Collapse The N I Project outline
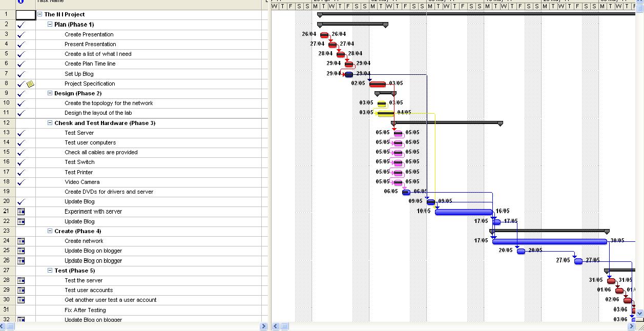The width and height of the screenshot is (644, 331). (40, 14)
